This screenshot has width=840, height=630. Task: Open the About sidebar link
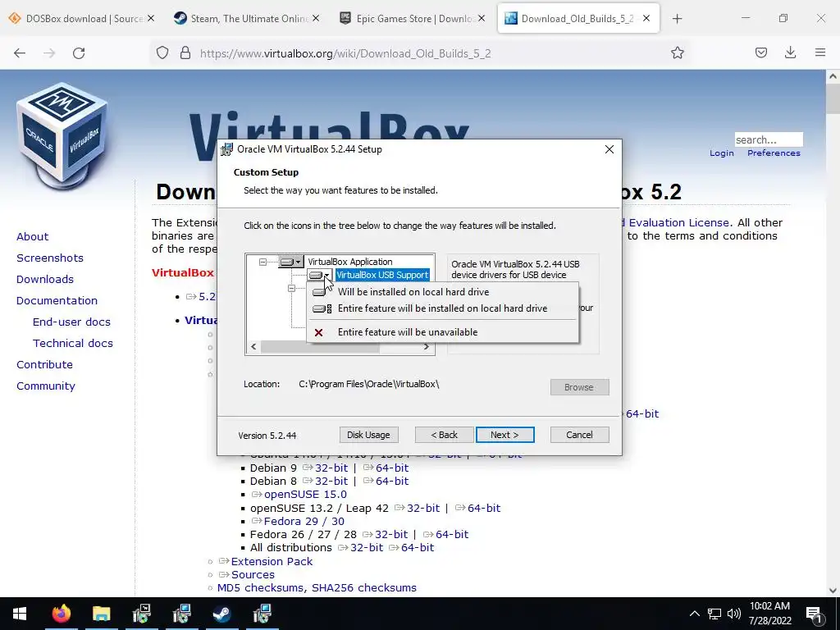[x=32, y=237]
